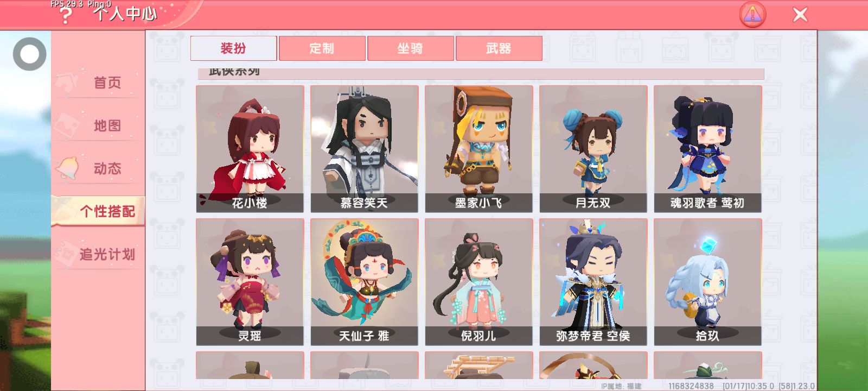Image resolution: width=868 pixels, height=391 pixels.
Task: Click the map icon beside 地图
Action: tap(68, 125)
